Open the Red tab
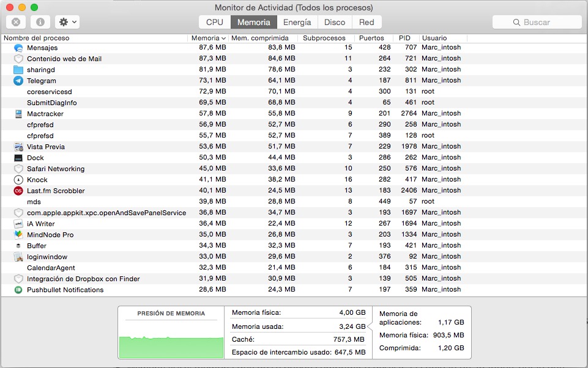 click(367, 21)
